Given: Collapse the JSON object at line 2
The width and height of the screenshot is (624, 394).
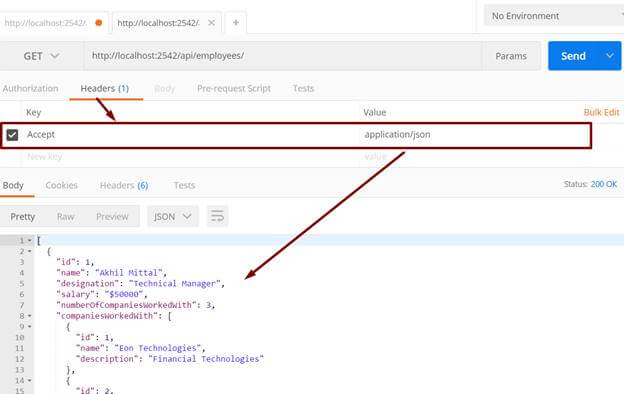Looking at the screenshot, I should [x=29, y=251].
